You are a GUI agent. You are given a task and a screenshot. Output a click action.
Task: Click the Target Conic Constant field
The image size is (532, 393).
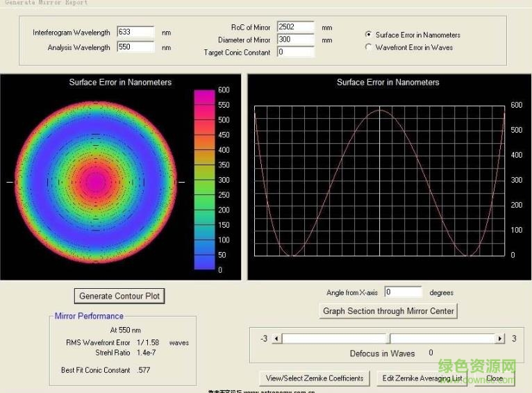pyautogui.click(x=295, y=52)
